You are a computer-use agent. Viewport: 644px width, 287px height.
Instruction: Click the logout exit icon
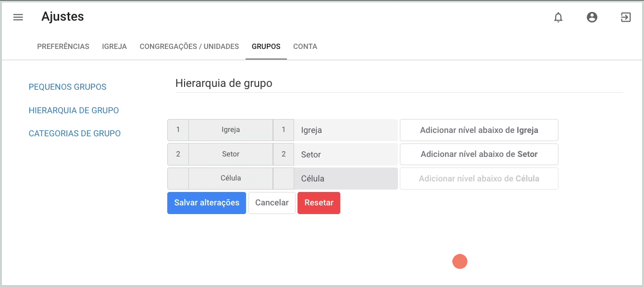pyautogui.click(x=626, y=17)
